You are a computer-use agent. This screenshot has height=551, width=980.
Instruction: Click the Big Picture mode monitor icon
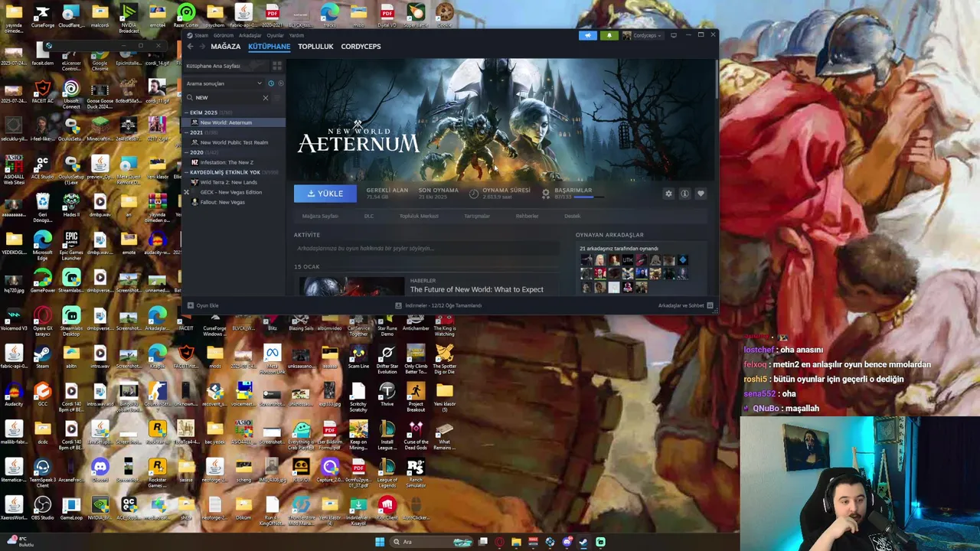click(x=673, y=35)
